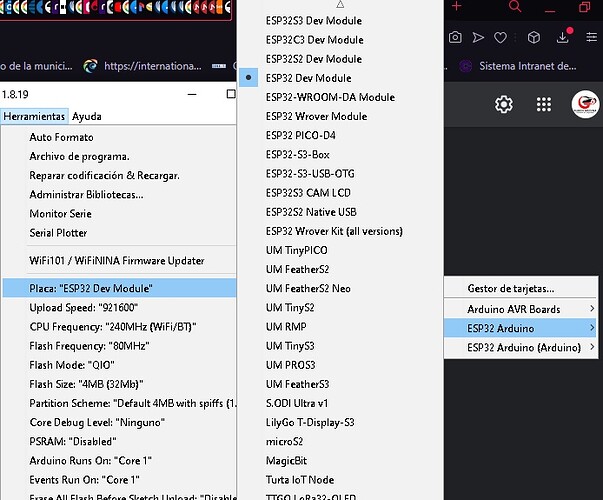Choose UM PROS3 board
This screenshot has height=500, width=603.
coord(341,365)
